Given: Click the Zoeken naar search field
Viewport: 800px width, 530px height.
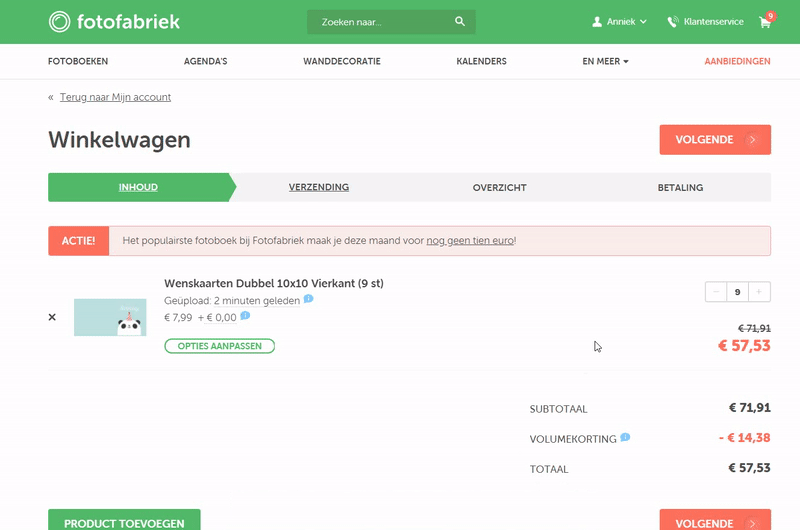Looking at the screenshot, I should pyautogui.click(x=380, y=22).
